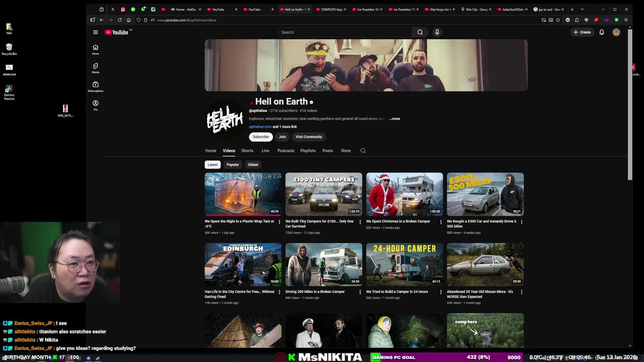
Task: Select the Oldest sort chip
Action: (253, 164)
